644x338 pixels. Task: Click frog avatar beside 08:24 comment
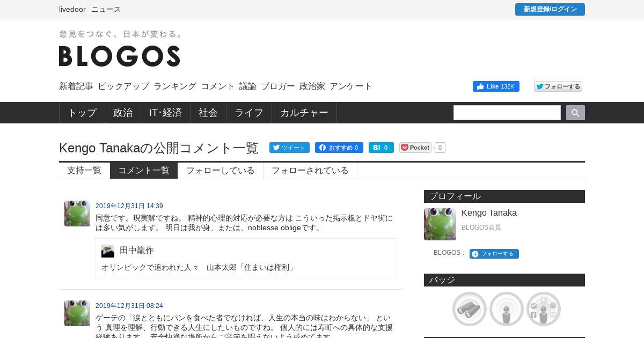coord(77,313)
